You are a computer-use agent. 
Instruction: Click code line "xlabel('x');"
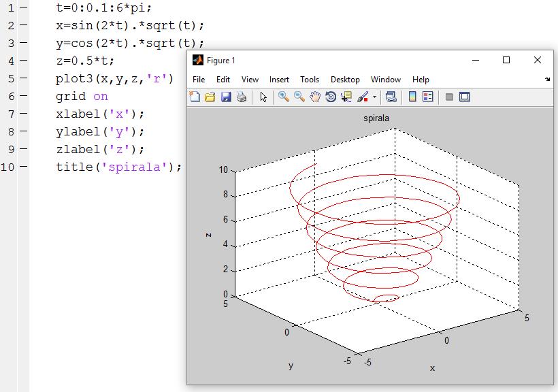100,114
